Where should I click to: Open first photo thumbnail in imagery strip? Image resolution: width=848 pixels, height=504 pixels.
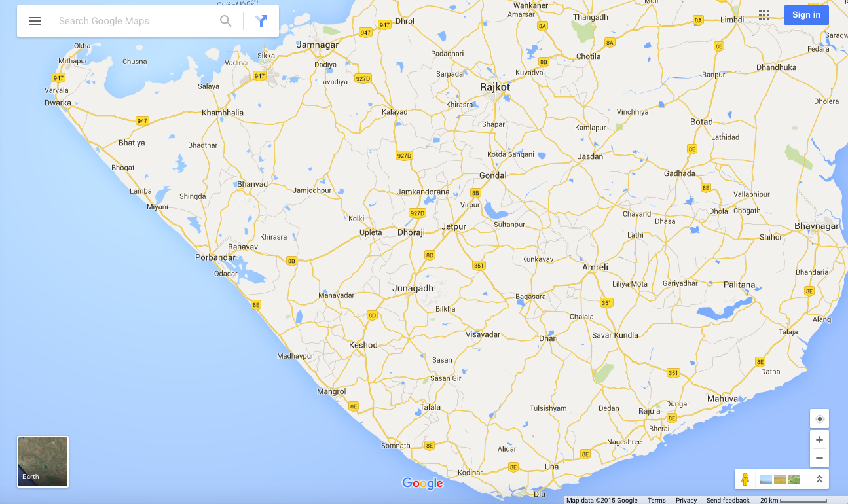coord(766,479)
